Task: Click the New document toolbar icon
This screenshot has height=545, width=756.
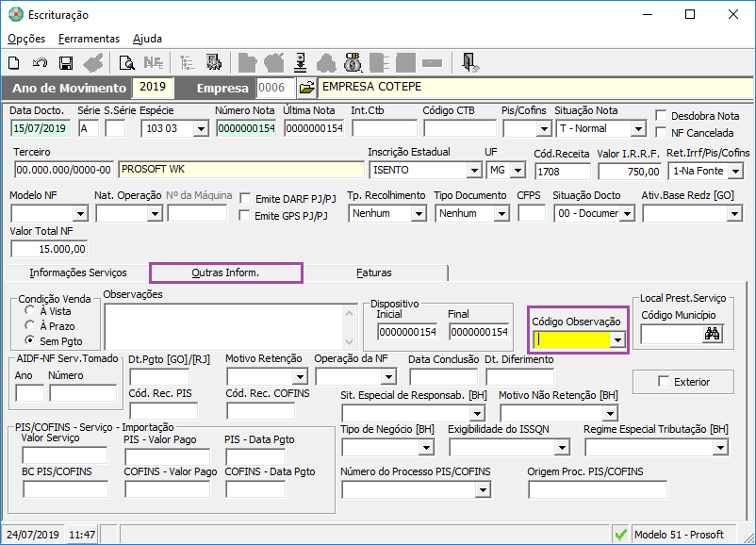Action: coord(14,63)
